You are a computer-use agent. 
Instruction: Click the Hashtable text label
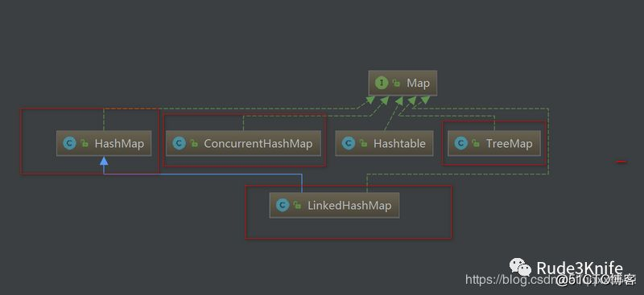(x=399, y=144)
